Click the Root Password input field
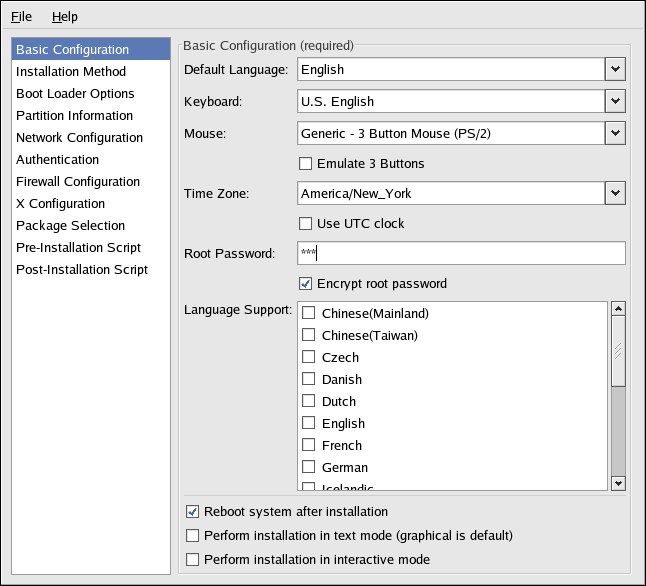The image size is (646, 586). tap(462, 254)
